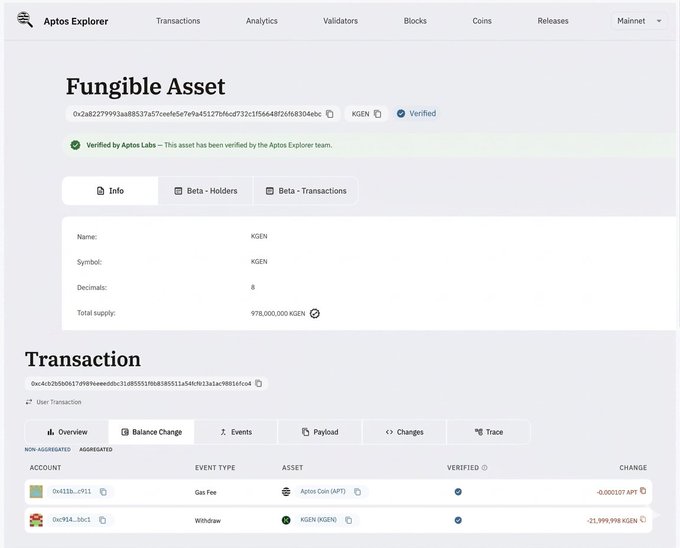Open Releases in the top navigation

point(552,21)
